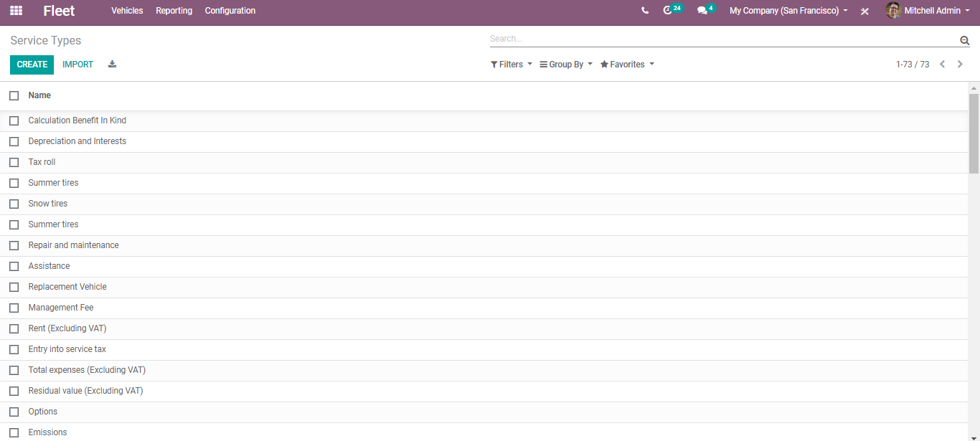Viewport: 980px width, 441px height.
Task: Check the Emissions row checkbox
Action: coord(14,432)
